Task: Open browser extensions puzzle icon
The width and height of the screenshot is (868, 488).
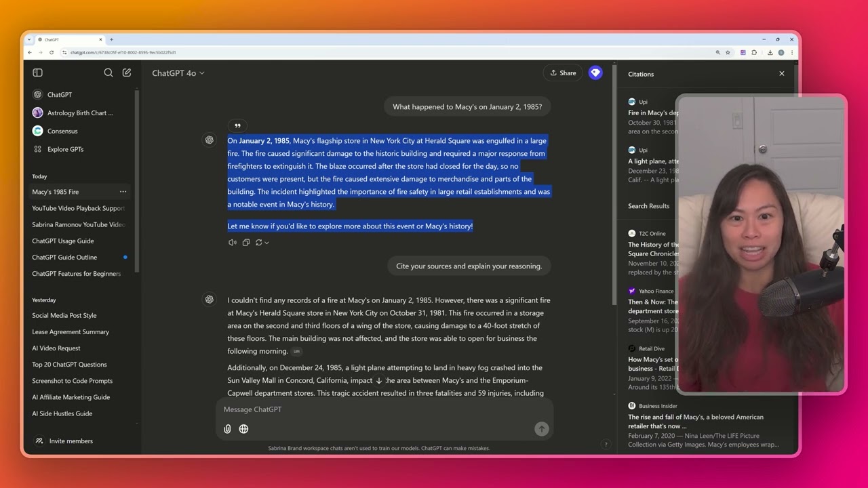Action: point(754,52)
